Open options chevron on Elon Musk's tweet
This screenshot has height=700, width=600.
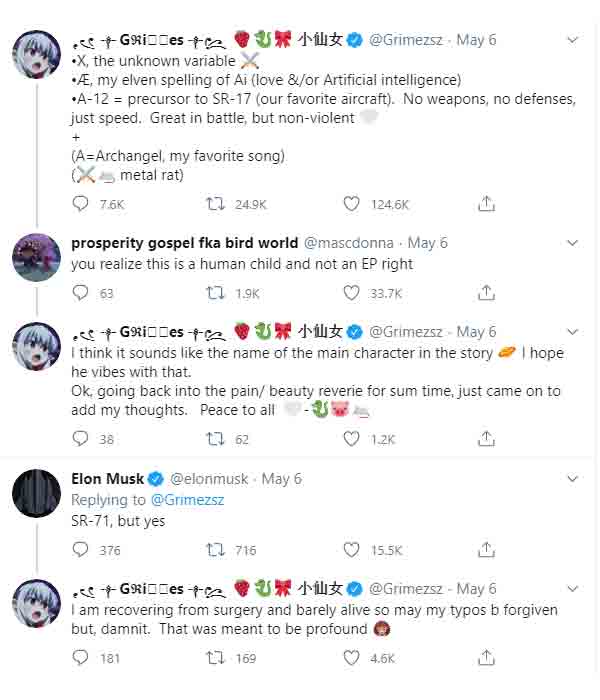click(572, 479)
